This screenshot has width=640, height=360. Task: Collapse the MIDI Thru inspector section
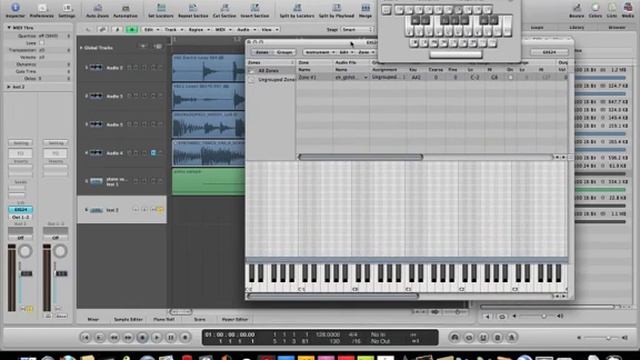(x=9, y=27)
